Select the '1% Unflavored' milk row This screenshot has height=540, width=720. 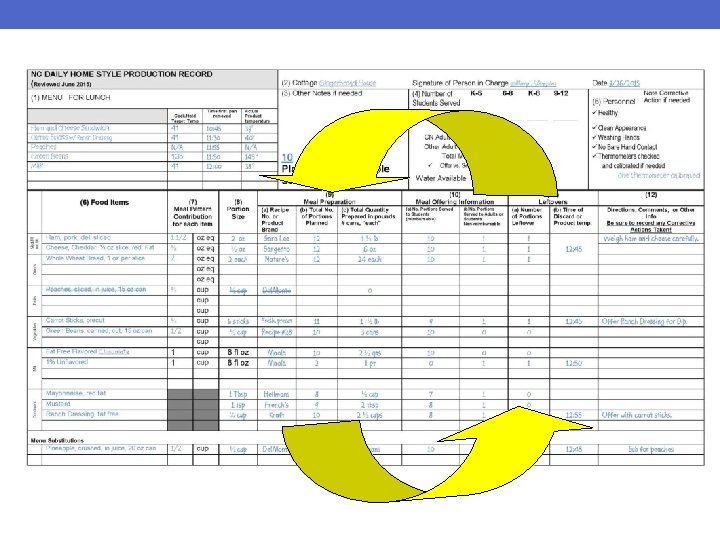coord(67,362)
